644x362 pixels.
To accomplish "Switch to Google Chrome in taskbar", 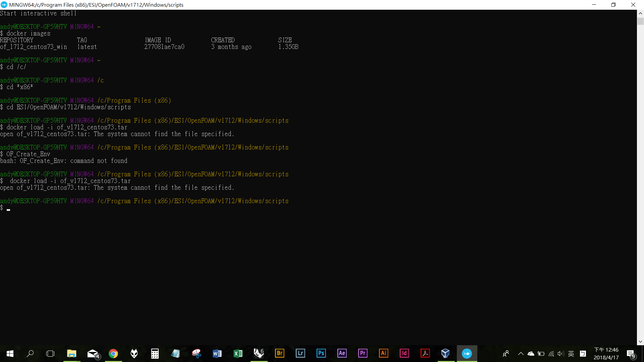I will point(113,353).
